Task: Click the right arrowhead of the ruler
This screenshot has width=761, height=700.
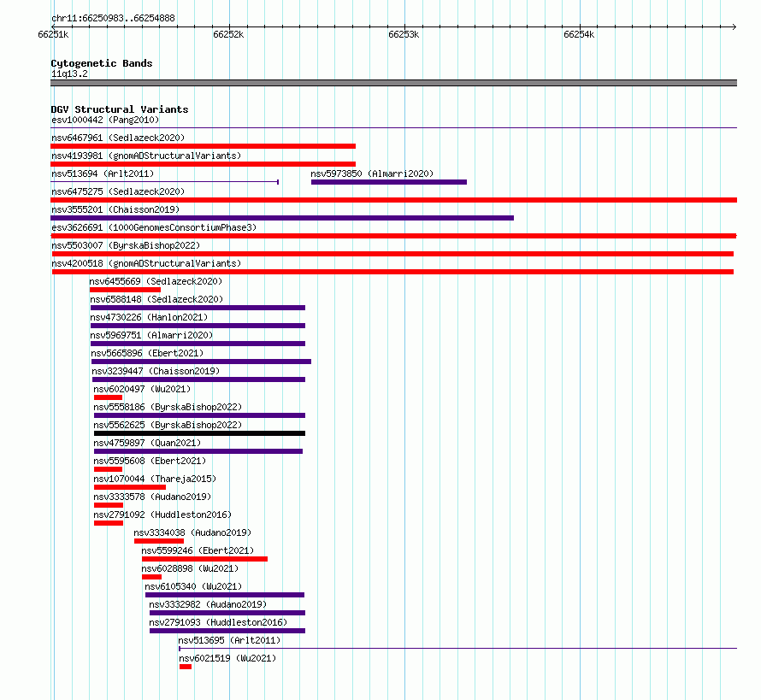Action: point(734,26)
